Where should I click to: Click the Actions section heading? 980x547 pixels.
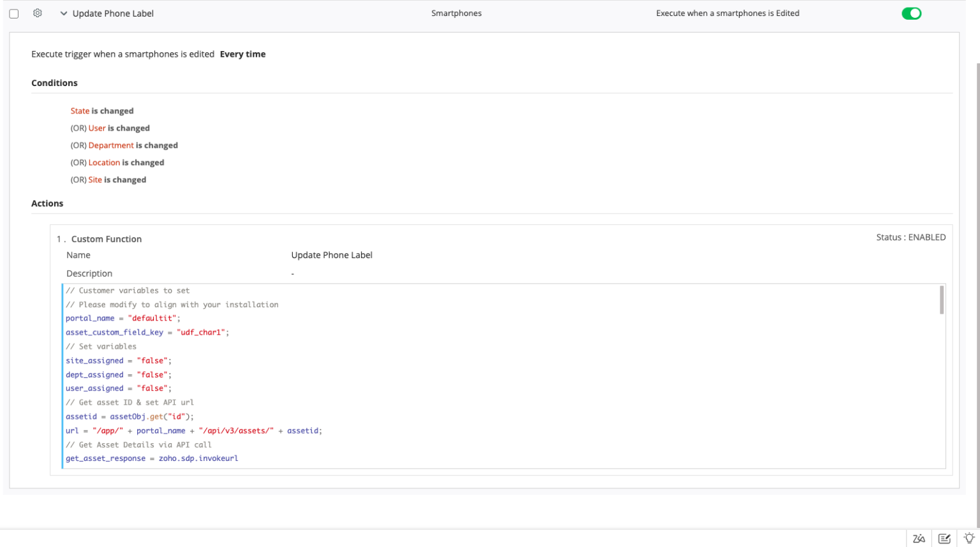(x=47, y=203)
